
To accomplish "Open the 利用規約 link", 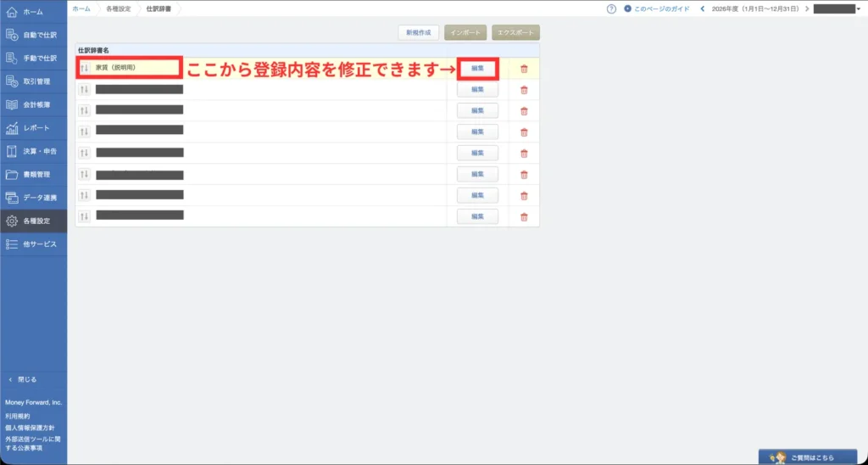I will point(18,416).
